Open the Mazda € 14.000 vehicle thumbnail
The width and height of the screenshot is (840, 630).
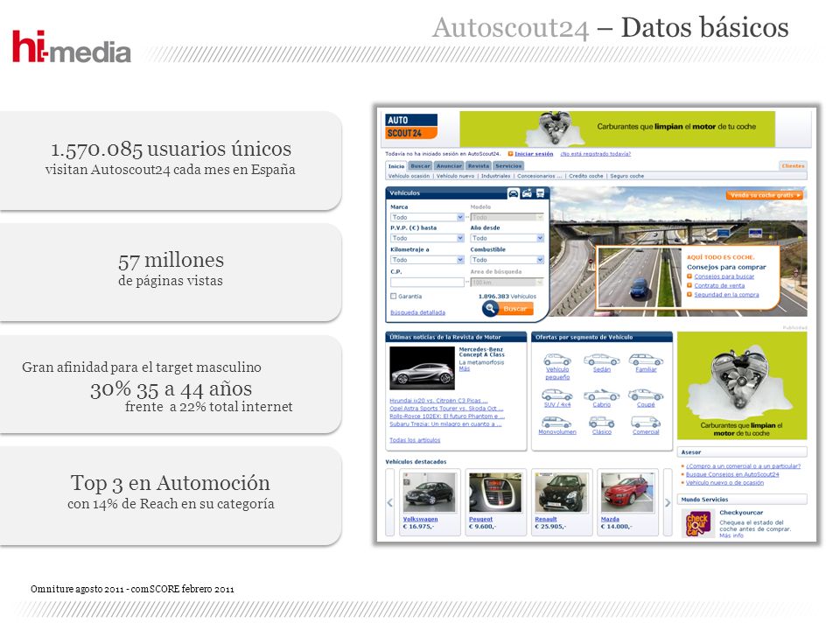tap(626, 493)
